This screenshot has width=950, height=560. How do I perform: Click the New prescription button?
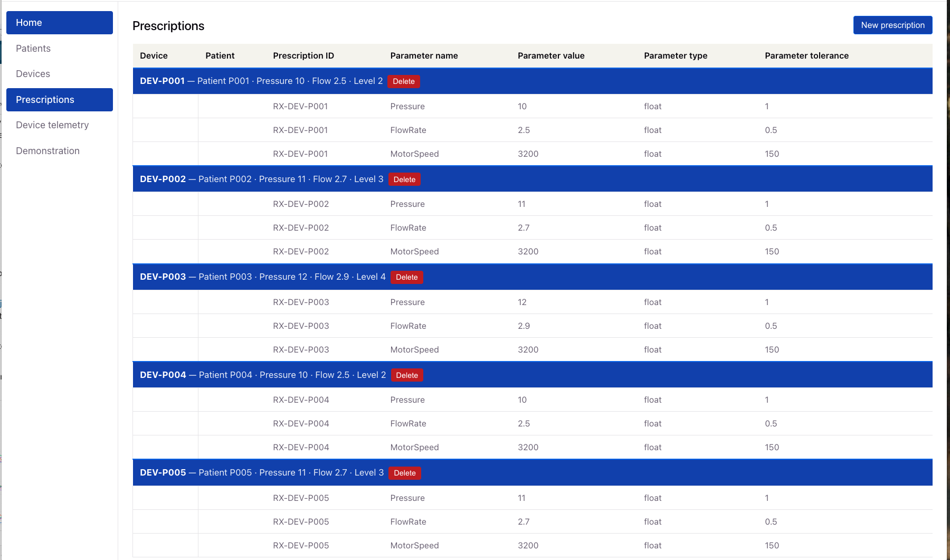coord(892,25)
